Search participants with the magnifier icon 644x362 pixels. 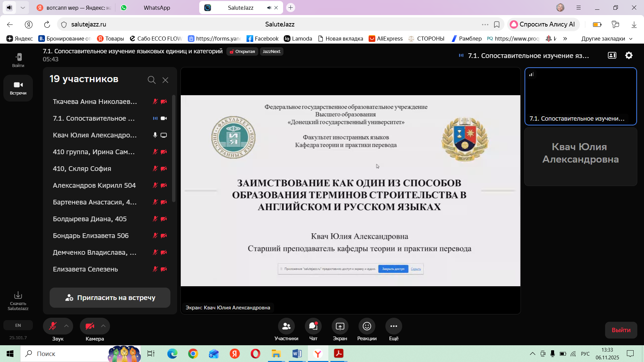point(151,80)
